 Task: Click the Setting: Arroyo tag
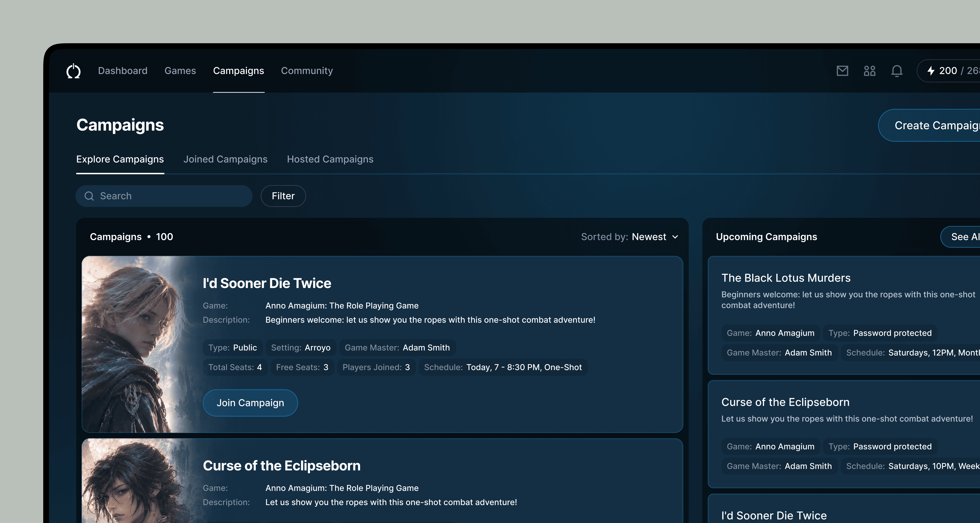(301, 348)
